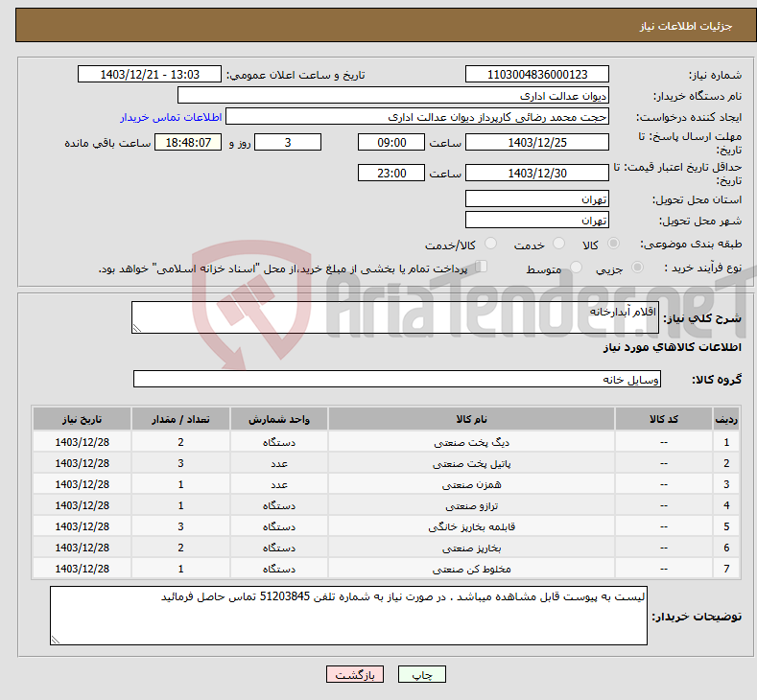Click the section title اطلاعات کالاهای مورد نیاز
Image resolution: width=757 pixels, height=700 pixels.
click(x=672, y=347)
